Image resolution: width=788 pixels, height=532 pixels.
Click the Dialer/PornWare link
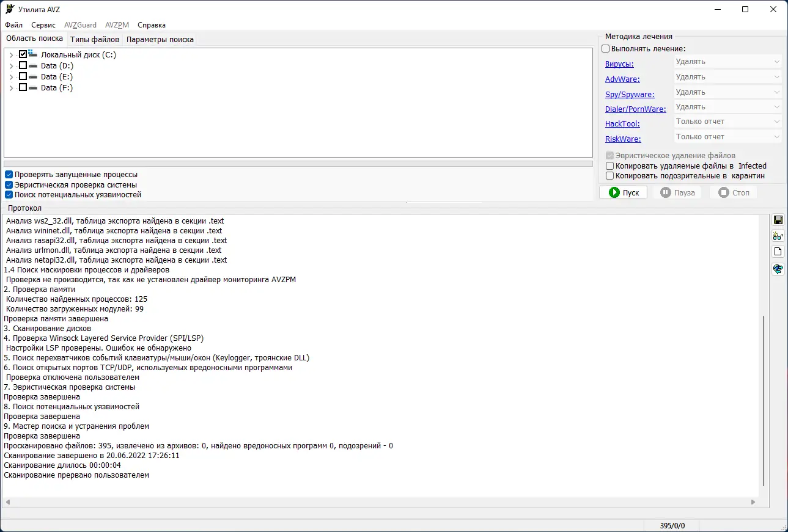(636, 109)
